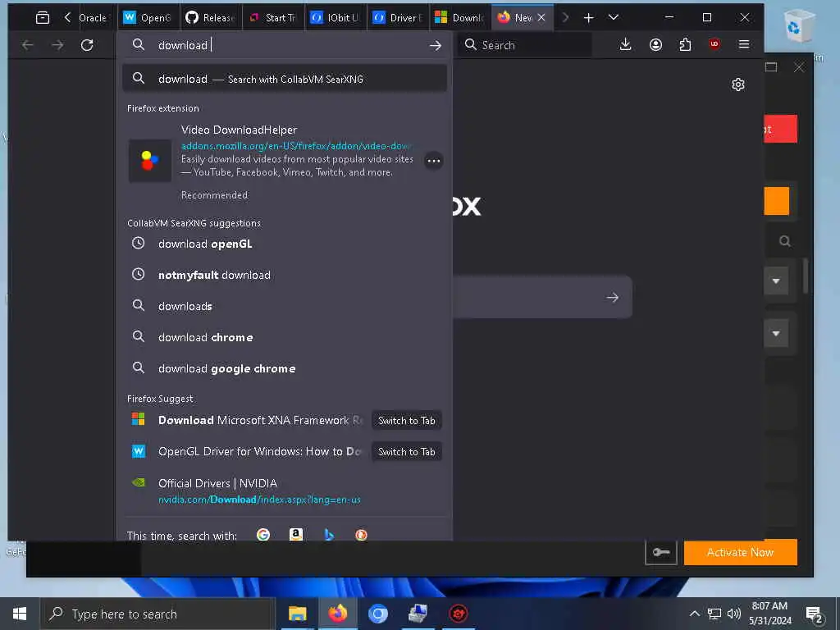This screenshot has width=840, height=630.
Task: Select the 'download google chrome' suggestion
Action: pos(285,368)
